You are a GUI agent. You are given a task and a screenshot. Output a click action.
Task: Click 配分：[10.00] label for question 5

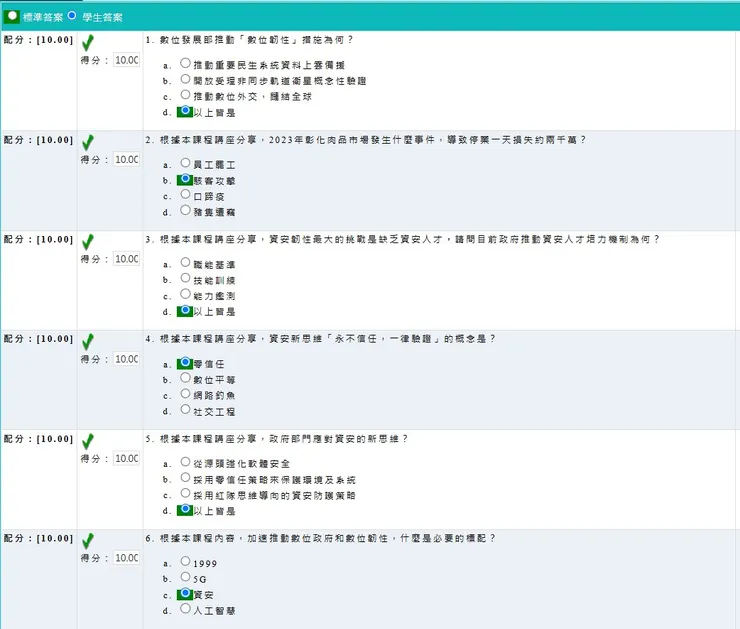point(38,439)
